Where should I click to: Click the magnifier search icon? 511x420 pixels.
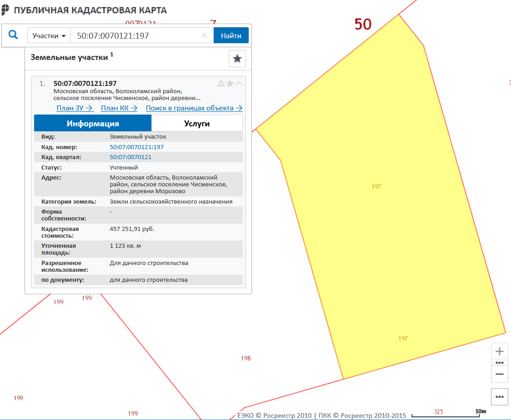(x=13, y=35)
